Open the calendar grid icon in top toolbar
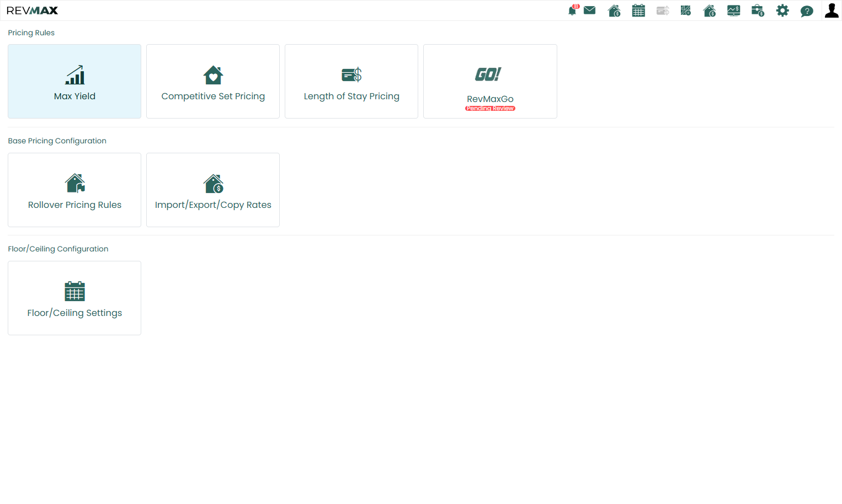842x504 pixels. (638, 10)
